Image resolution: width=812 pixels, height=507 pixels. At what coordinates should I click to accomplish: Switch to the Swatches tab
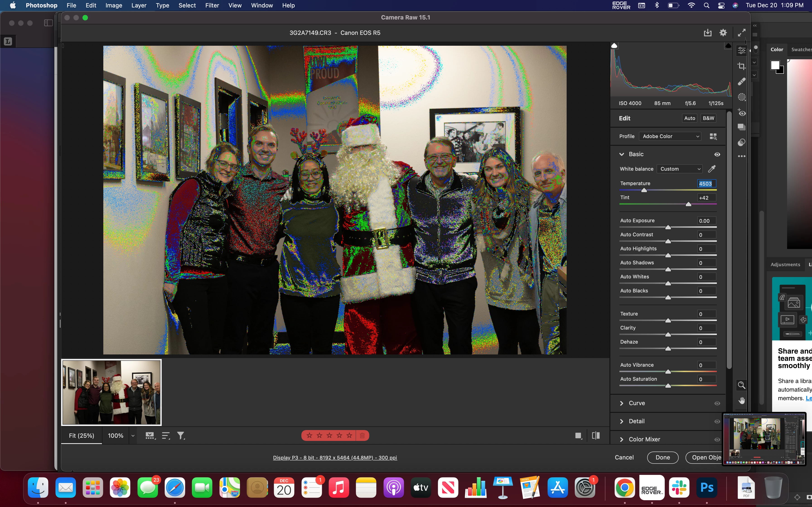tap(801, 49)
